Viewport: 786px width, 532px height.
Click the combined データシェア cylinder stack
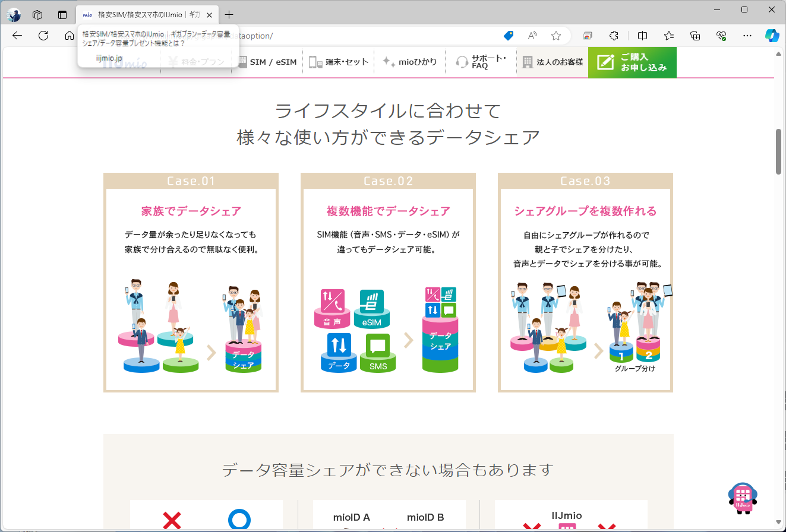(x=440, y=330)
